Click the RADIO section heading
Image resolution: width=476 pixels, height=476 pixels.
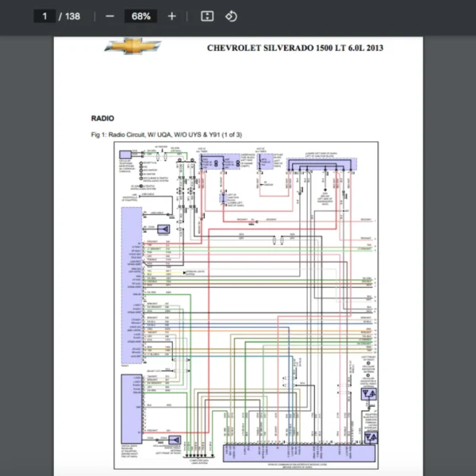[x=103, y=118]
